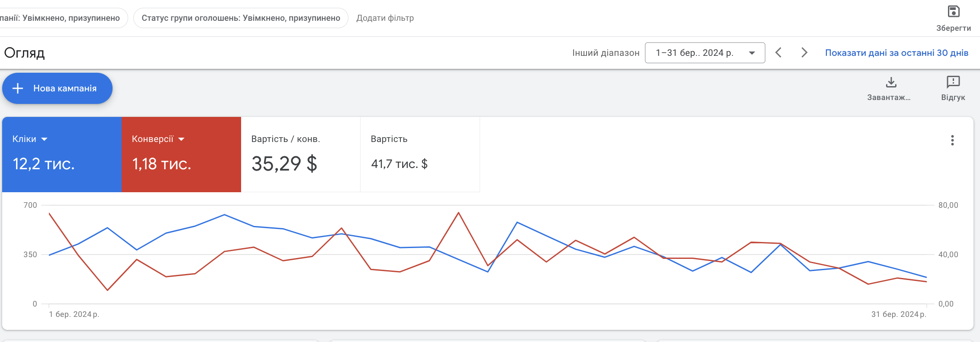The width and height of the screenshot is (980, 342).
Task: Click the Save (Зберегти) disk icon
Action: [x=954, y=11]
